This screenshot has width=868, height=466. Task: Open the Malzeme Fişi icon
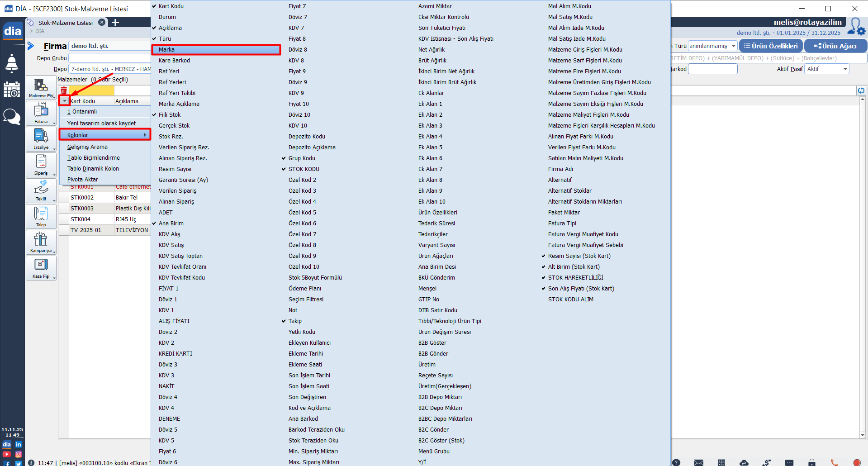[41, 87]
